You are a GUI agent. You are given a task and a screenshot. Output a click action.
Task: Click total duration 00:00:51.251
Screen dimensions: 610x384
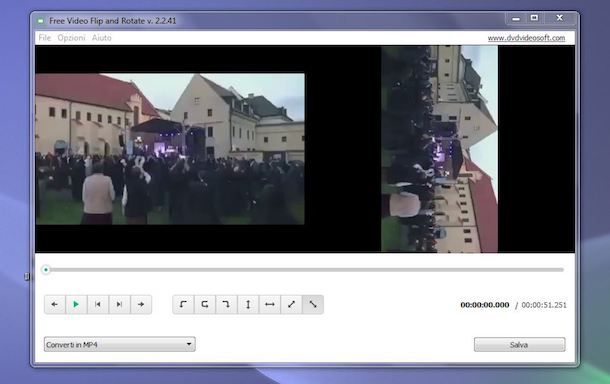544,305
